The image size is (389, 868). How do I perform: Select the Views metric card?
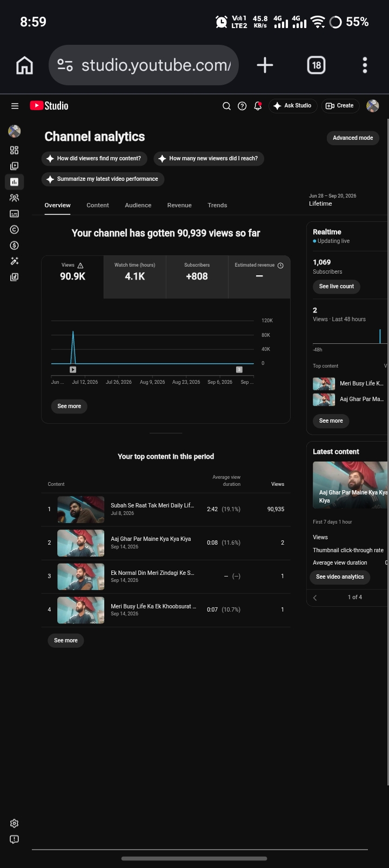[x=72, y=277]
